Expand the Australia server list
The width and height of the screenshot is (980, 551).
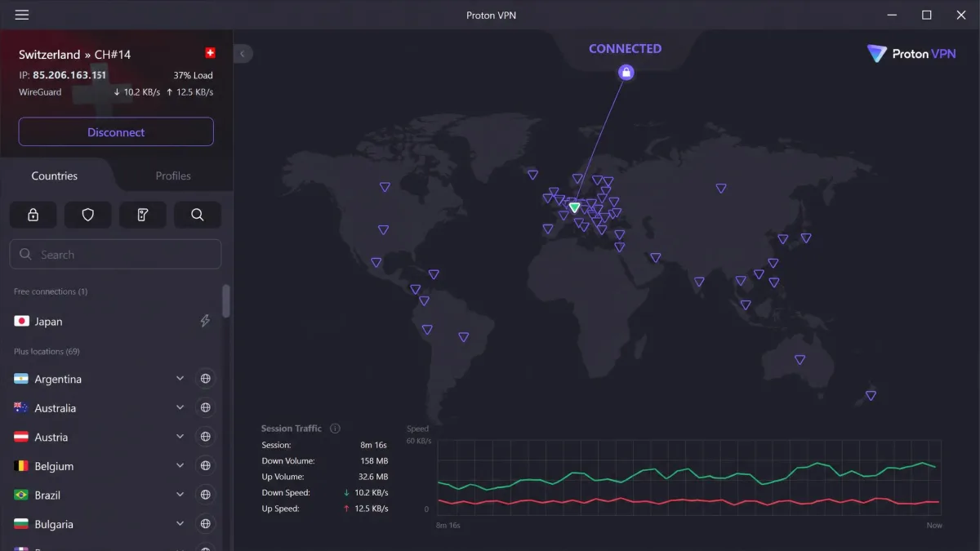click(180, 407)
